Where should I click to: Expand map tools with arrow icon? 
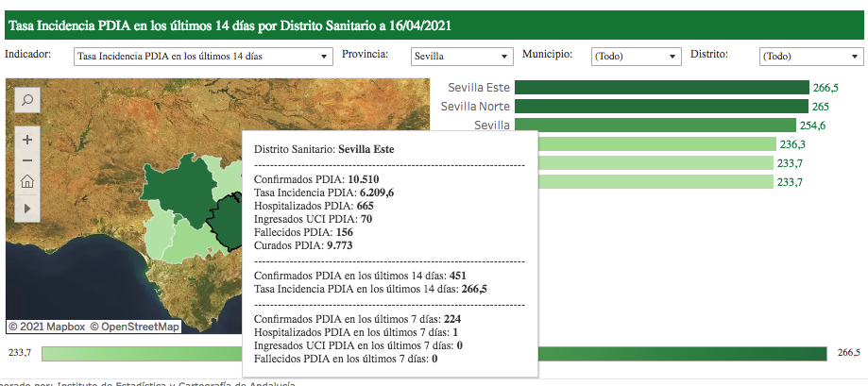click(x=27, y=207)
